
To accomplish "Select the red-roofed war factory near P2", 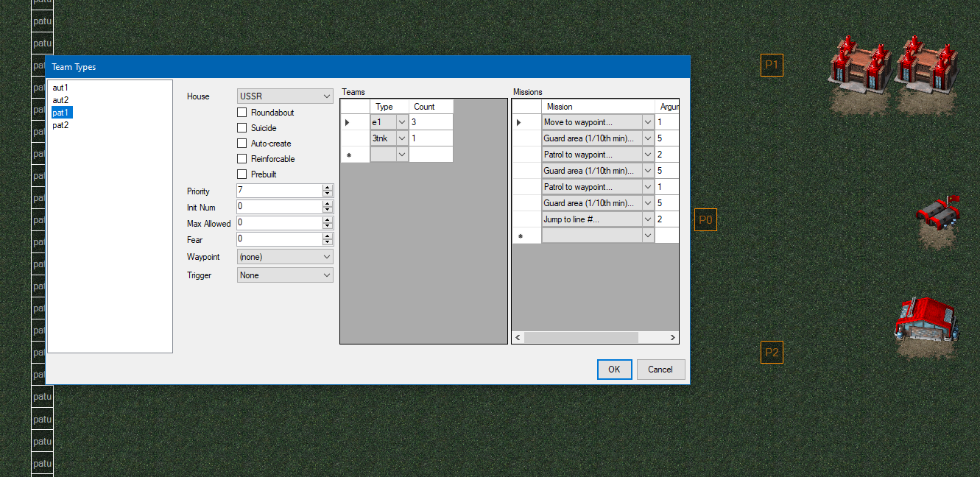I will (926, 319).
